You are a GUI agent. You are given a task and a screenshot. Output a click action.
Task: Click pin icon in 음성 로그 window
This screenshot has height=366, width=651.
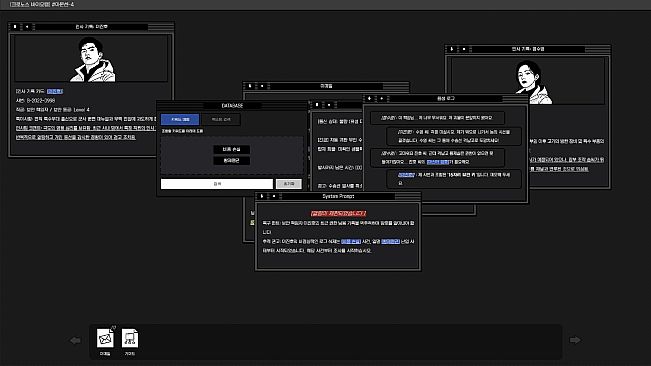coord(370,98)
